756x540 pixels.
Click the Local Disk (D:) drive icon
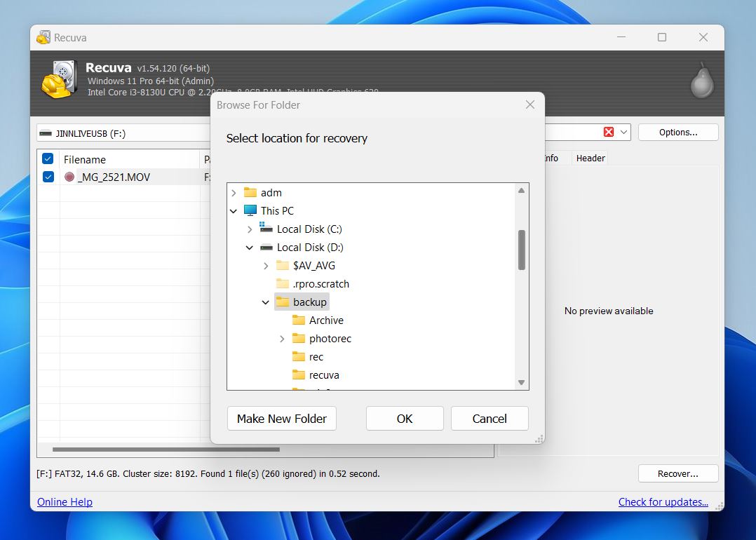266,248
